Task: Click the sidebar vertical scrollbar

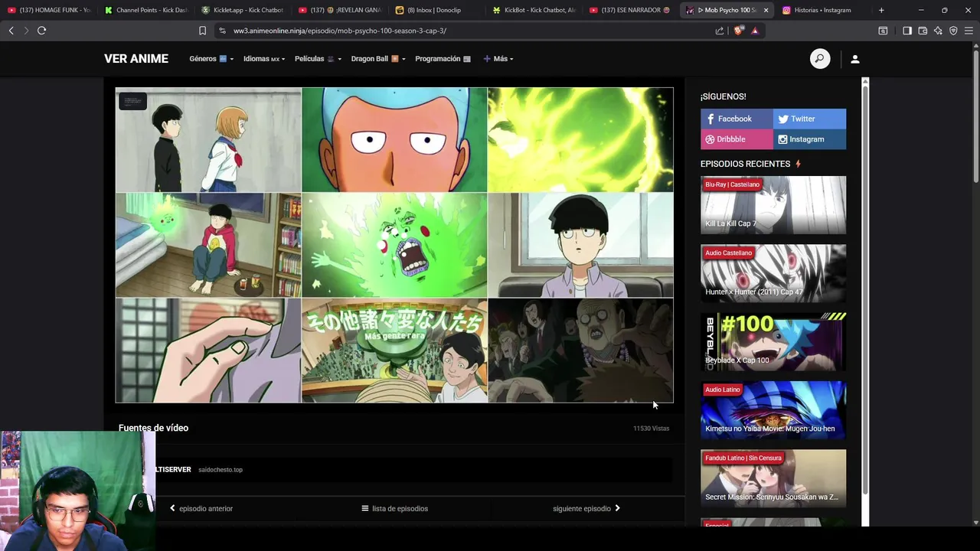Action: (x=865, y=291)
